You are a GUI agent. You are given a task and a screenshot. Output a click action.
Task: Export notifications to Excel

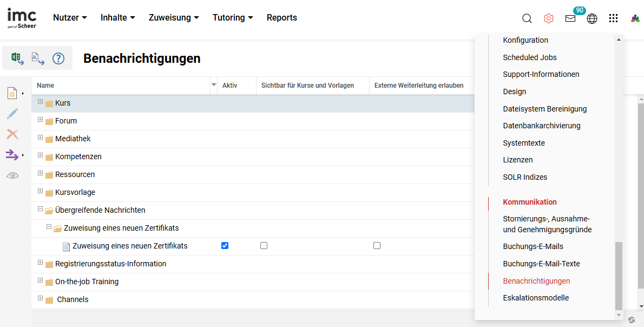point(16,58)
